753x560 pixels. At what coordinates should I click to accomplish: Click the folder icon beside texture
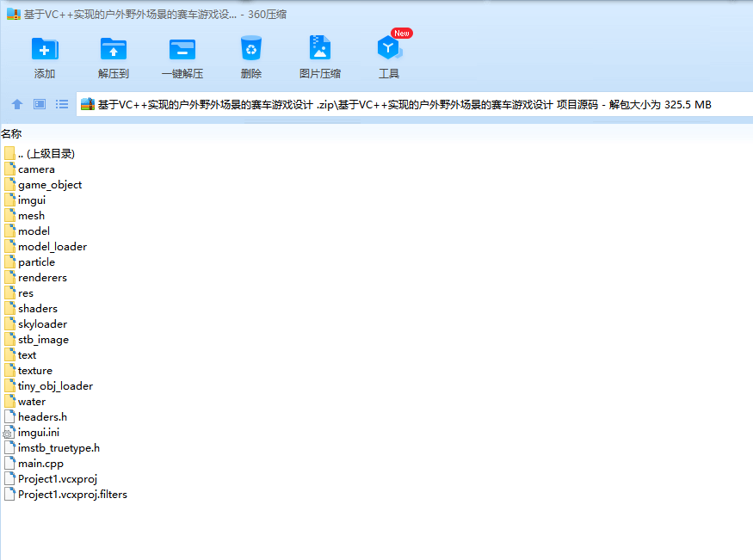pos(10,370)
